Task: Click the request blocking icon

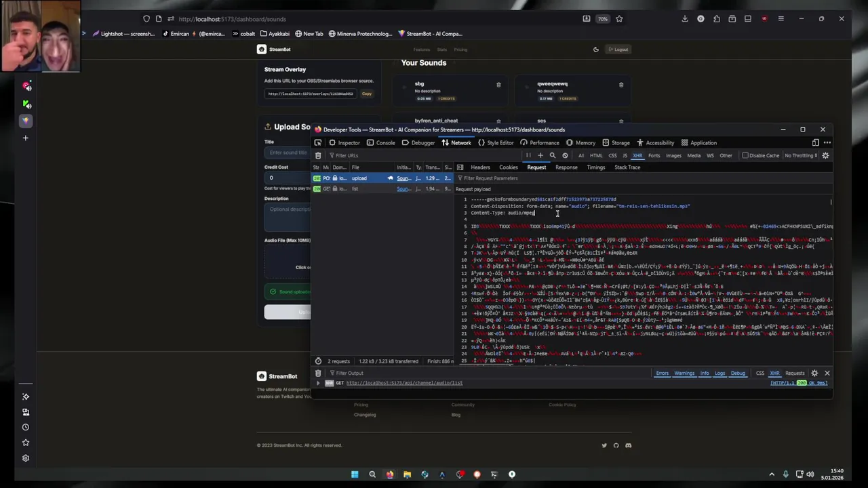Action: (x=565, y=156)
